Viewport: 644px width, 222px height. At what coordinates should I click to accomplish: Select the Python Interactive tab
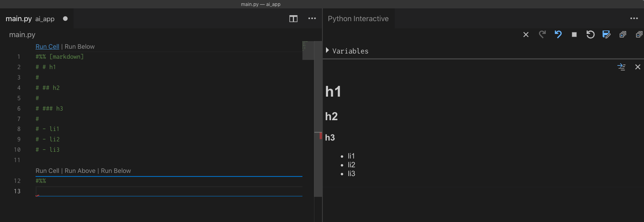pyautogui.click(x=358, y=19)
